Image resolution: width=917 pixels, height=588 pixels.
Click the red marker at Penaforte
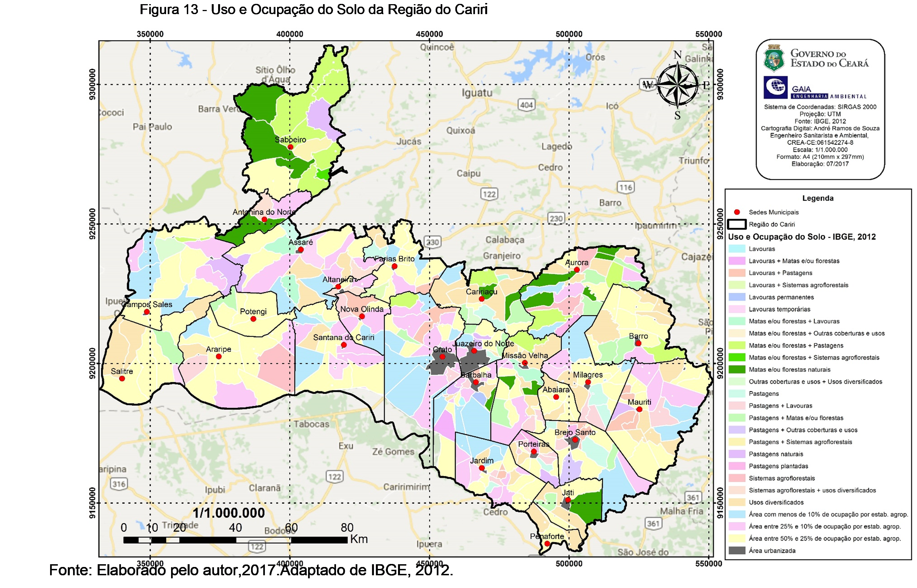[x=547, y=544]
